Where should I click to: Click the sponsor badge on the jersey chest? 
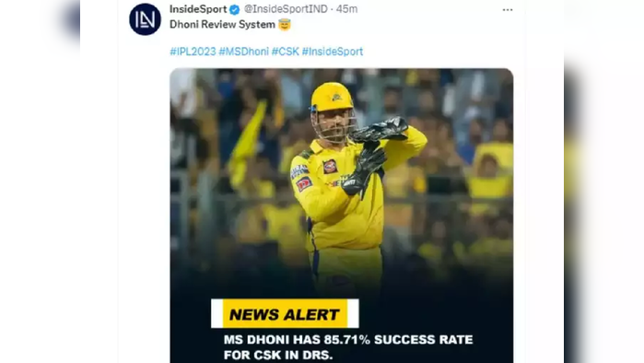tap(330, 167)
